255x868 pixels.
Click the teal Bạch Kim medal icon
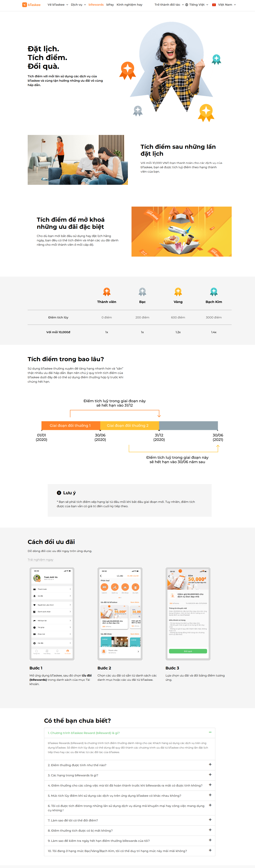point(214,292)
